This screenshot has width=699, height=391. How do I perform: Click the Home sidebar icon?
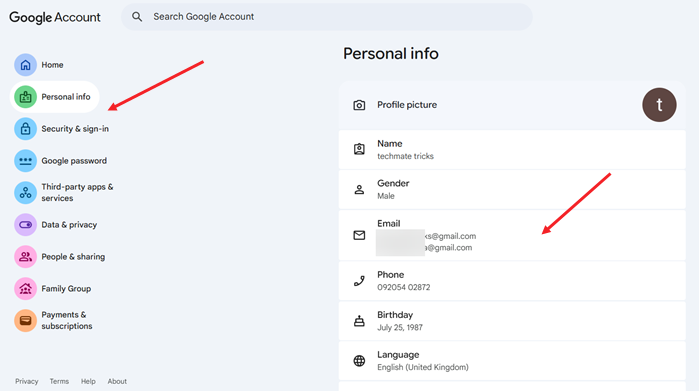coord(25,65)
